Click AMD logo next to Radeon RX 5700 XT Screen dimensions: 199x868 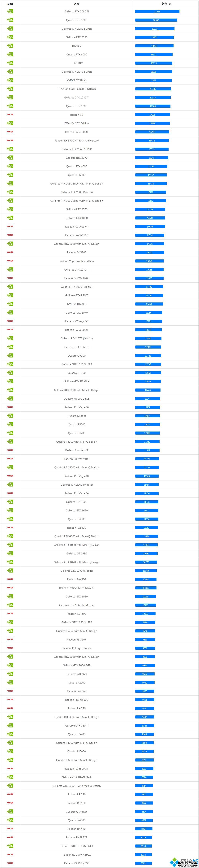pos(10,132)
